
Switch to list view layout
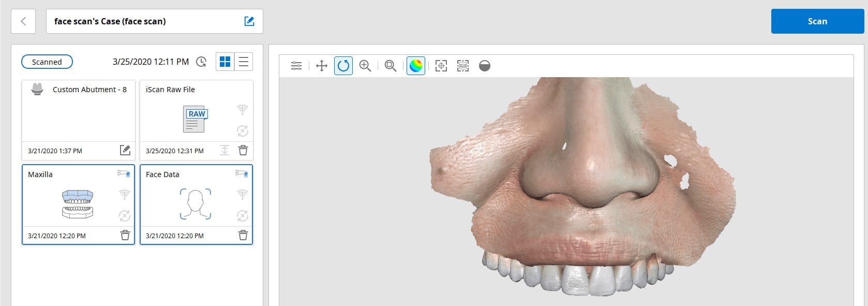pos(244,62)
